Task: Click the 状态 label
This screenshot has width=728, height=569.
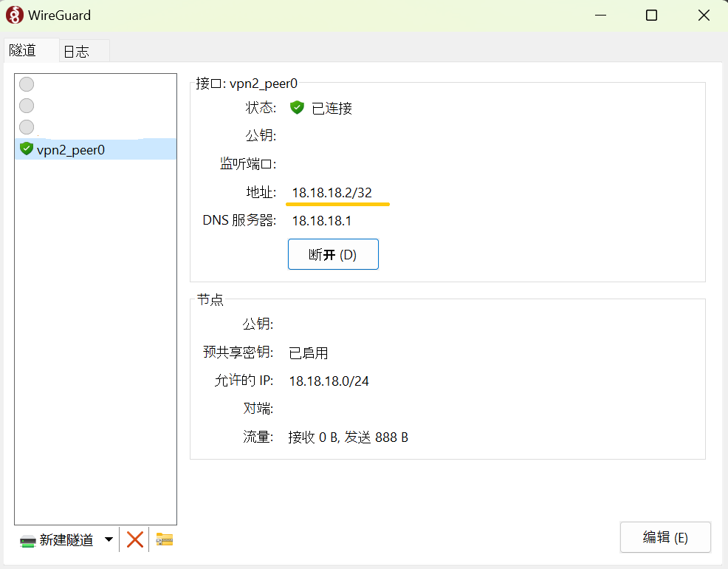Action: 261,108
